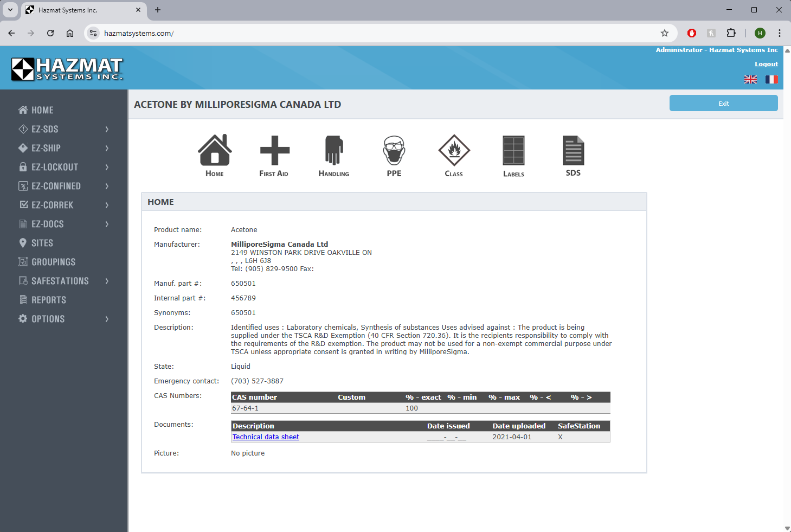Open the Labels sheet icon
Image resolution: width=791 pixels, height=532 pixels.
(x=513, y=151)
